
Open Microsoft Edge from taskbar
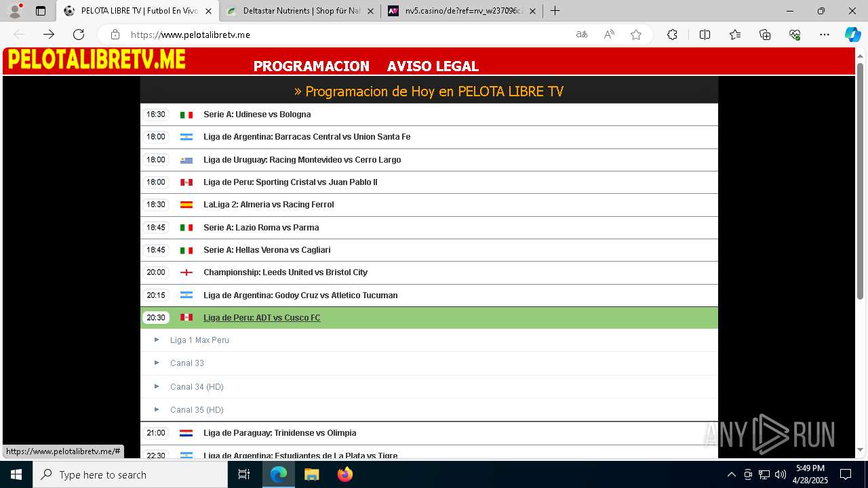click(279, 474)
